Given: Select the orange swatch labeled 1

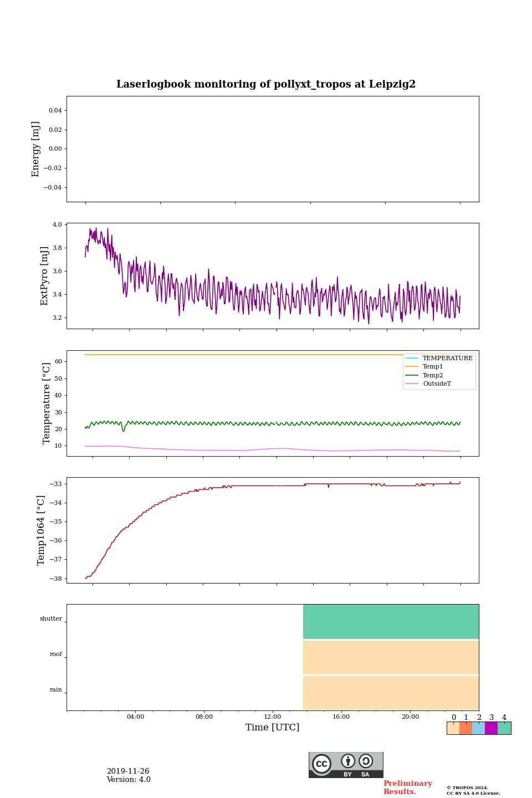Looking at the screenshot, I should coord(465,728).
